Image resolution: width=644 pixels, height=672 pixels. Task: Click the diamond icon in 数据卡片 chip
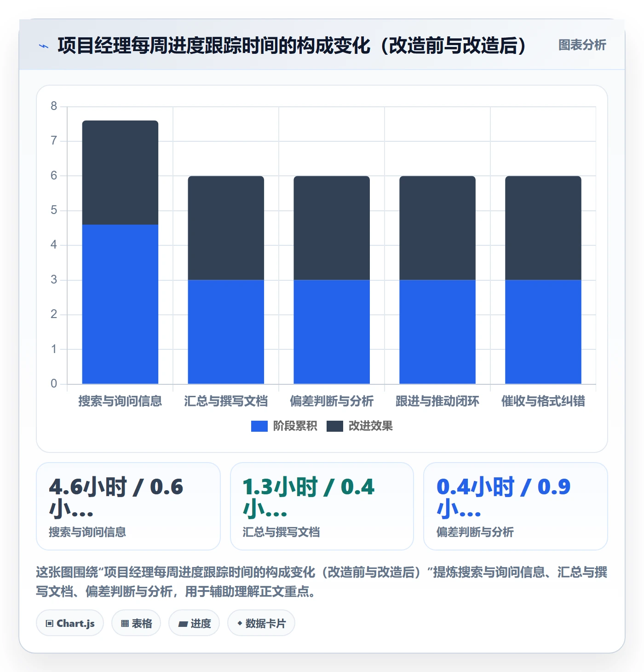coord(240,623)
